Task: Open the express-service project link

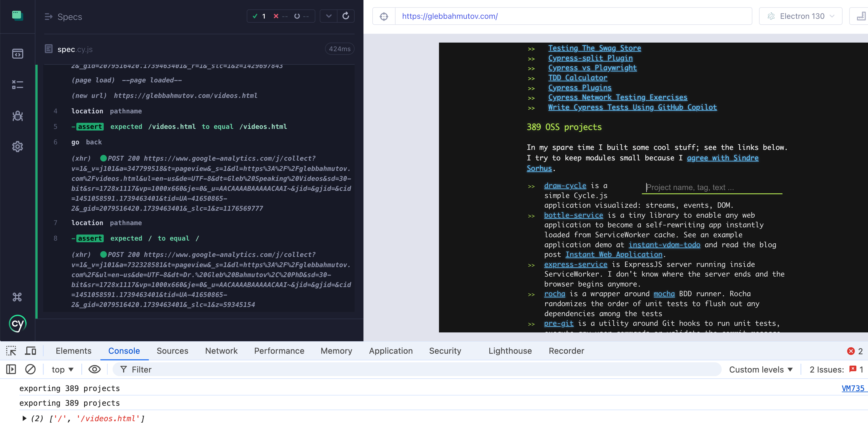Action: tap(576, 265)
